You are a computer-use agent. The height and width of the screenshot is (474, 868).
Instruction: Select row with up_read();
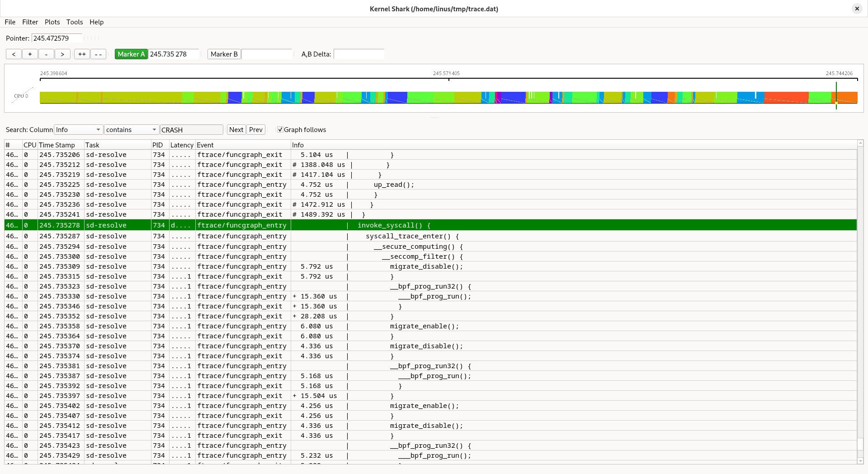[x=430, y=185]
